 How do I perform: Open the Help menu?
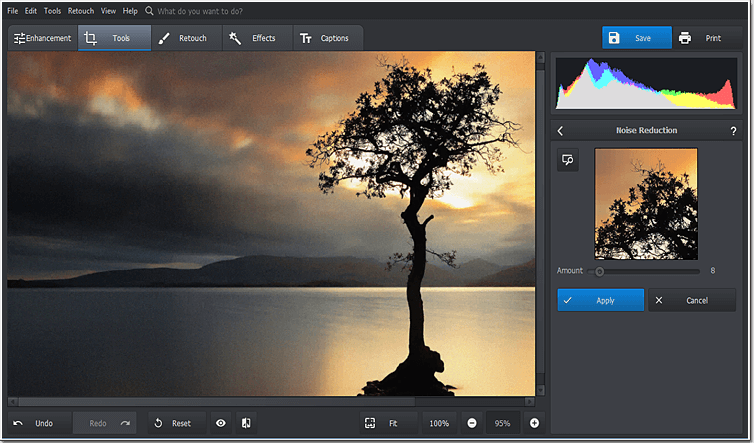(130, 11)
